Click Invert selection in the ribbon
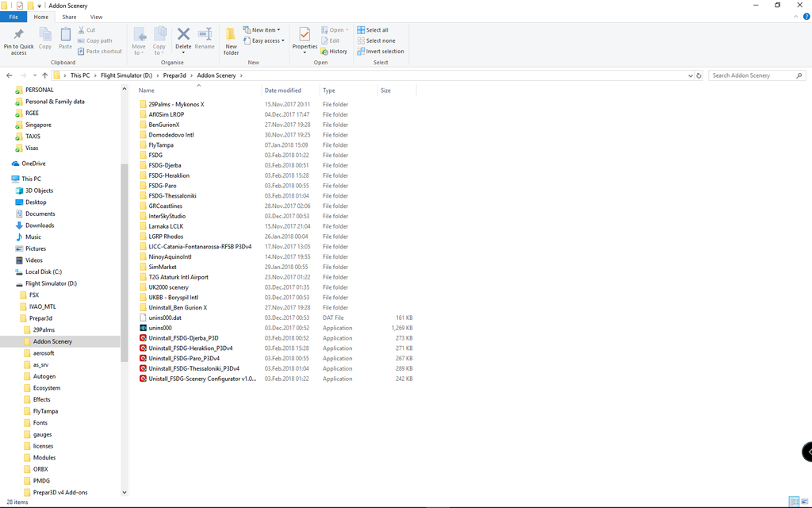Screen dimensions: 812x508 (381, 52)
